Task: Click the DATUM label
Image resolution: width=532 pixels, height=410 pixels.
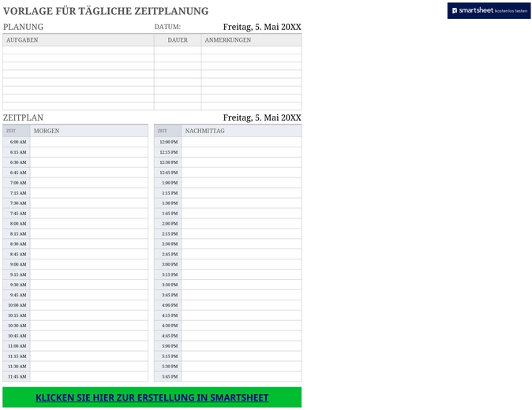Action: tap(167, 27)
